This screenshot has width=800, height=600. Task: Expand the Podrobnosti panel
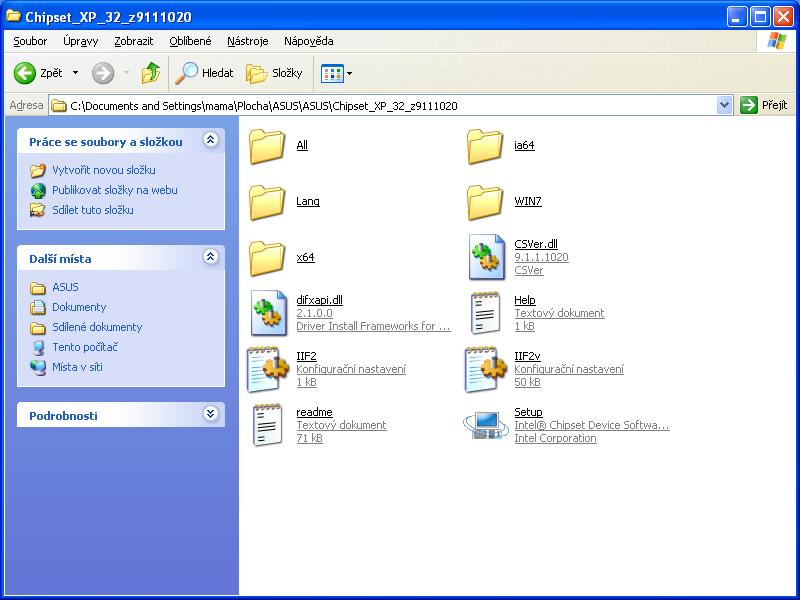(210, 414)
